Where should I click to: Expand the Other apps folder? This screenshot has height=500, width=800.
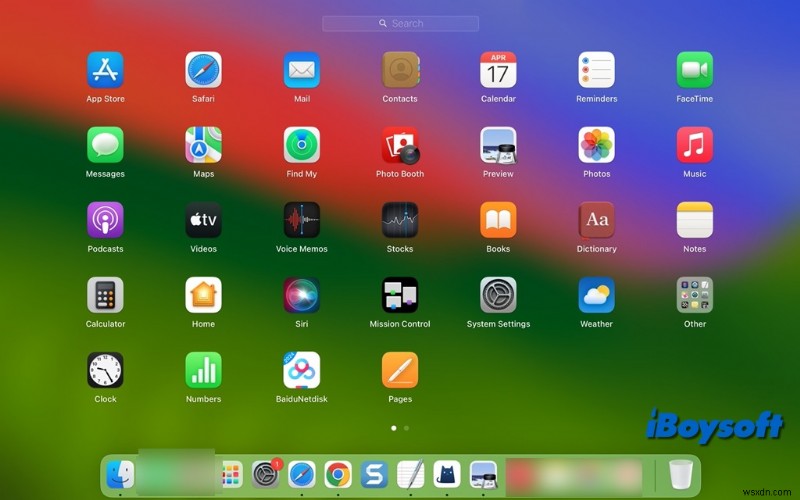coord(694,295)
